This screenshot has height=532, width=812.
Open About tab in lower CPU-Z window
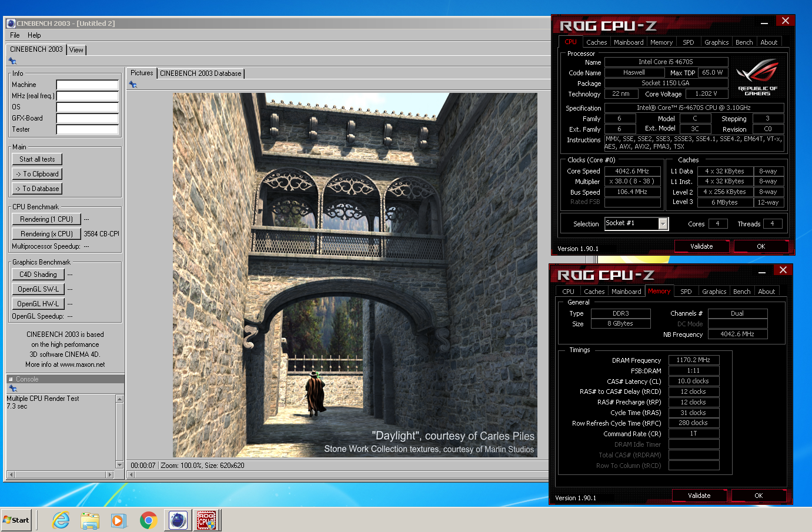tap(767, 292)
